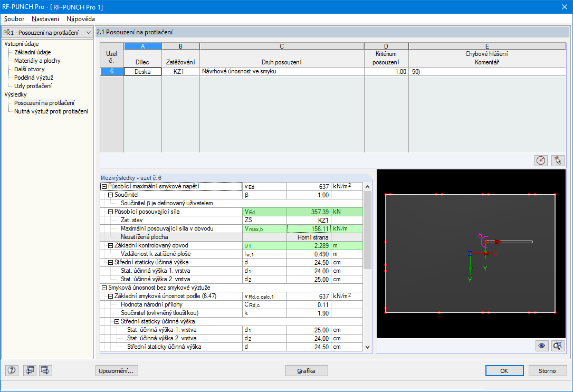Select Další otvory in the tree
Viewport: 573px width, 392px height.
tap(29, 69)
